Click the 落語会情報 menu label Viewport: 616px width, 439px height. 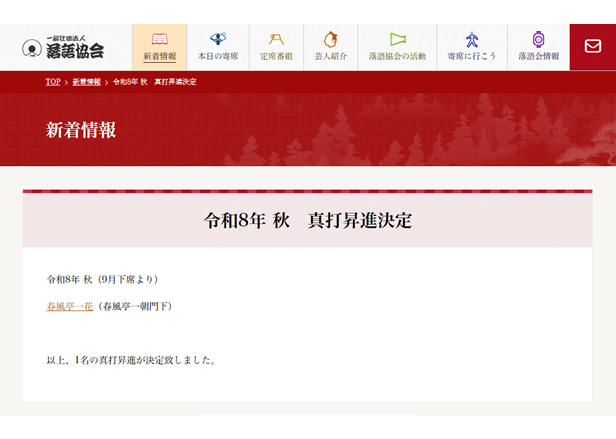(538, 57)
